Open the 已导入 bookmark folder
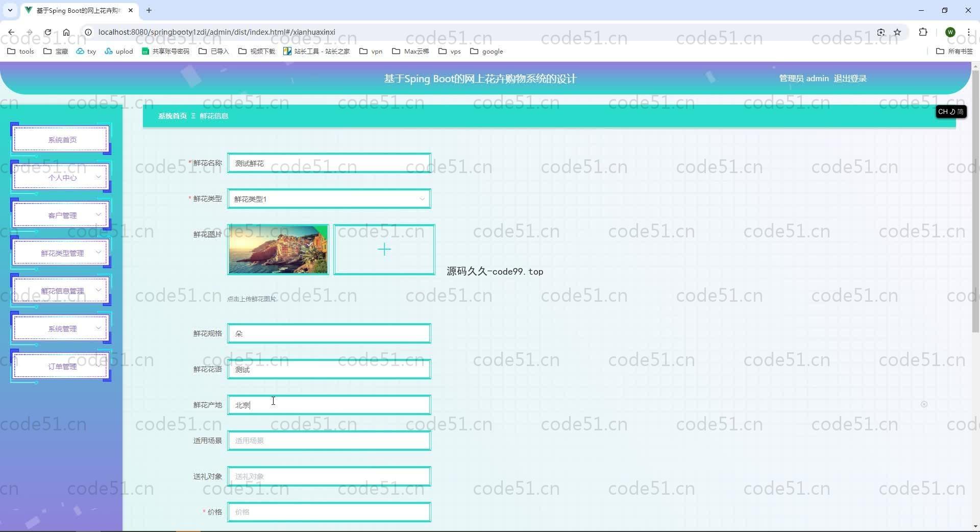Image resolution: width=980 pixels, height=532 pixels. coord(214,51)
